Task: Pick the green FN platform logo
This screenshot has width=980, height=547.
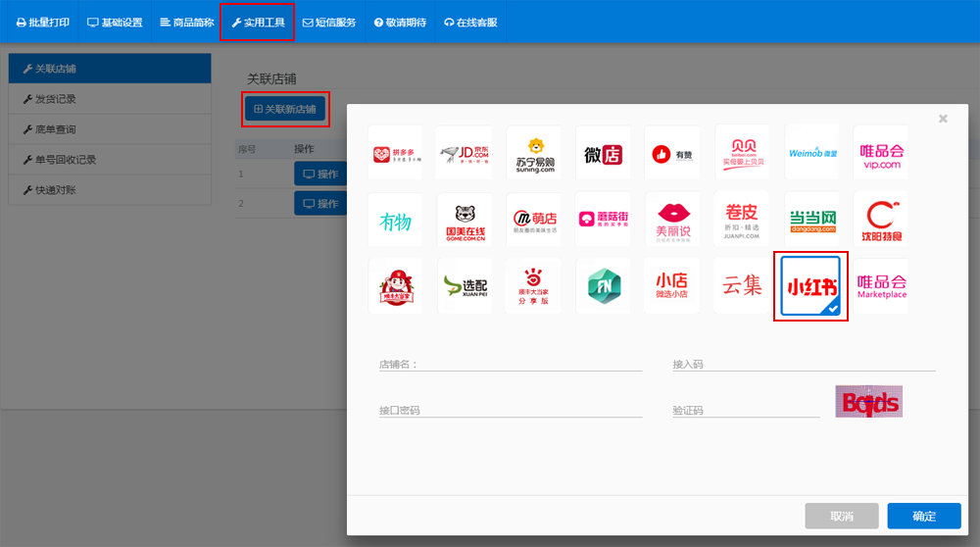Action: (x=603, y=286)
